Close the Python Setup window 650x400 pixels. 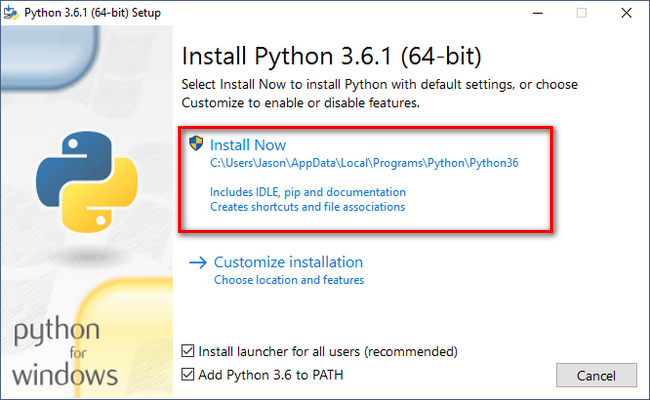pos(628,13)
